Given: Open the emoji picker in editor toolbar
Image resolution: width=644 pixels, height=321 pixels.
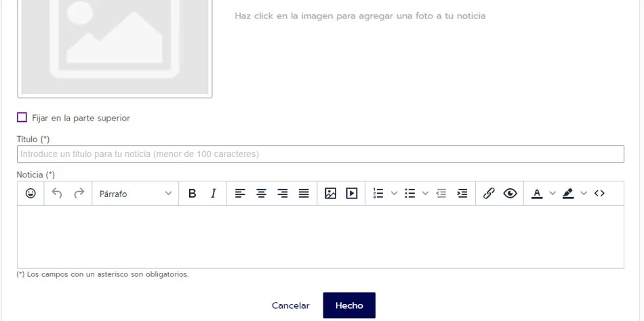Looking at the screenshot, I should click(31, 194).
